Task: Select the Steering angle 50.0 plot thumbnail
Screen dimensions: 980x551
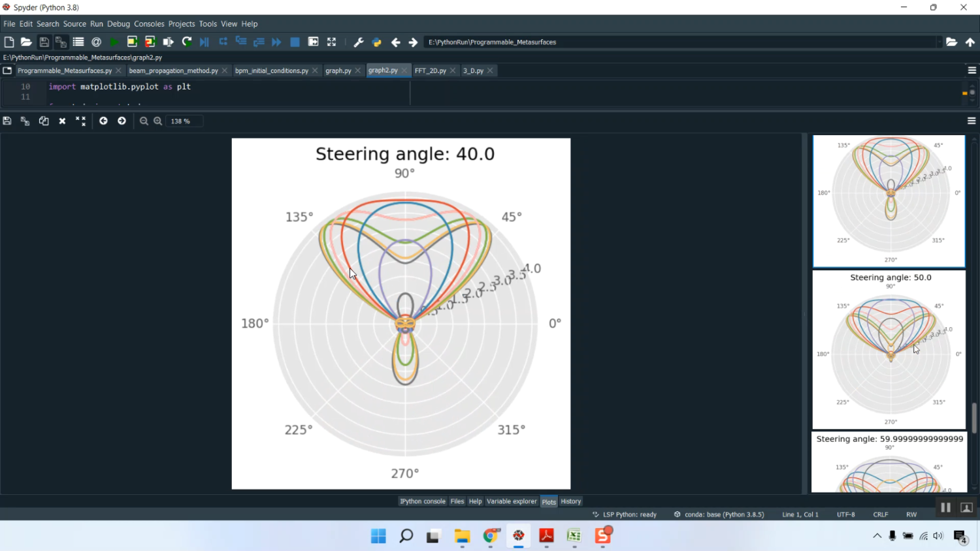Action: click(889, 349)
